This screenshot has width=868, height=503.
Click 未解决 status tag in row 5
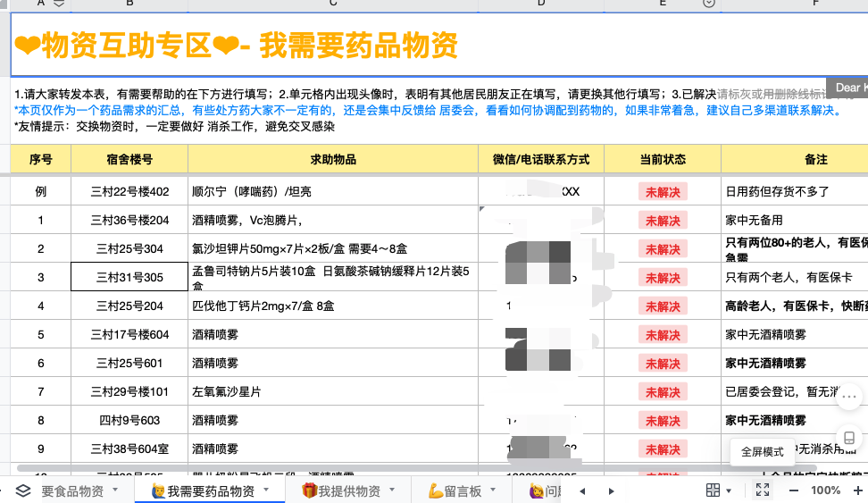(663, 335)
